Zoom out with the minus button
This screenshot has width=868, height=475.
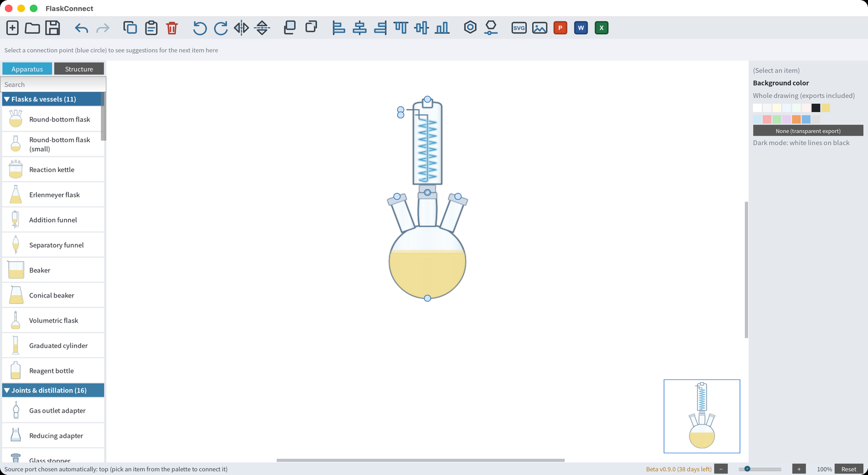(x=721, y=469)
